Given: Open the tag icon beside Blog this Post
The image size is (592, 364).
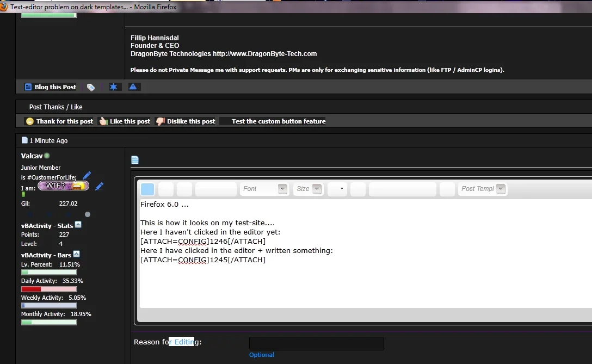Looking at the screenshot, I should click(91, 87).
